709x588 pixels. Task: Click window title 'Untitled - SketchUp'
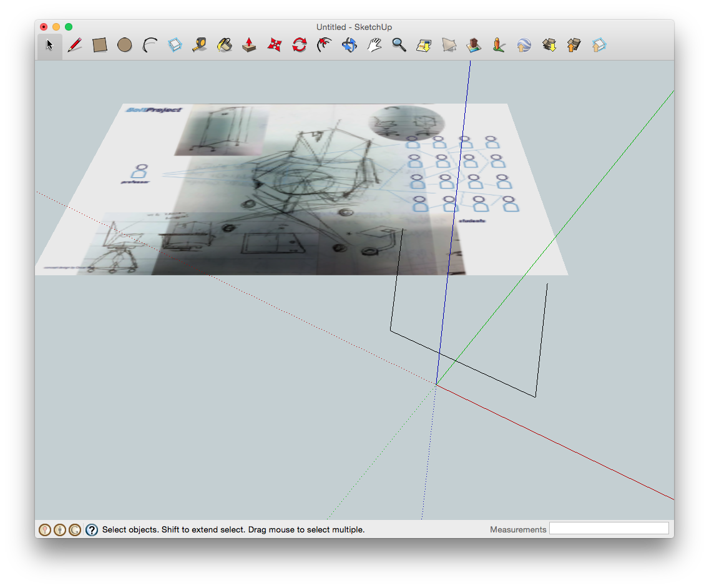pyautogui.click(x=354, y=27)
